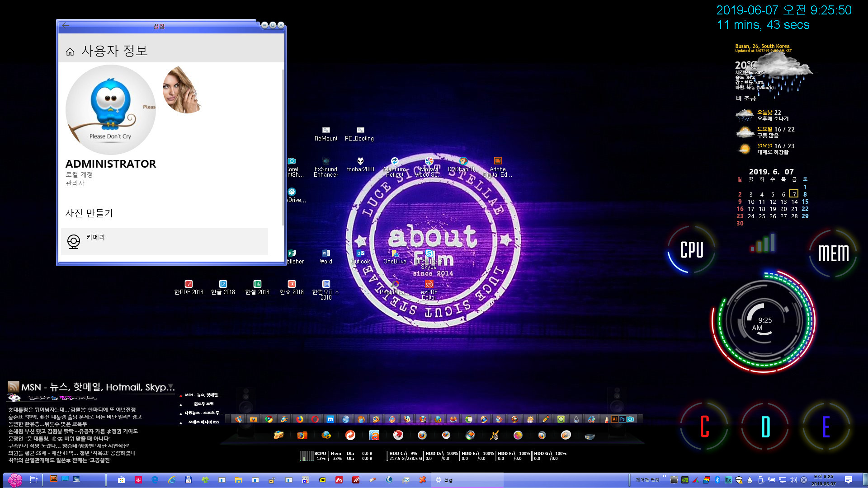The height and width of the screenshot is (488, 868).
Task: Click the MSN news feed title
Action: (98, 387)
